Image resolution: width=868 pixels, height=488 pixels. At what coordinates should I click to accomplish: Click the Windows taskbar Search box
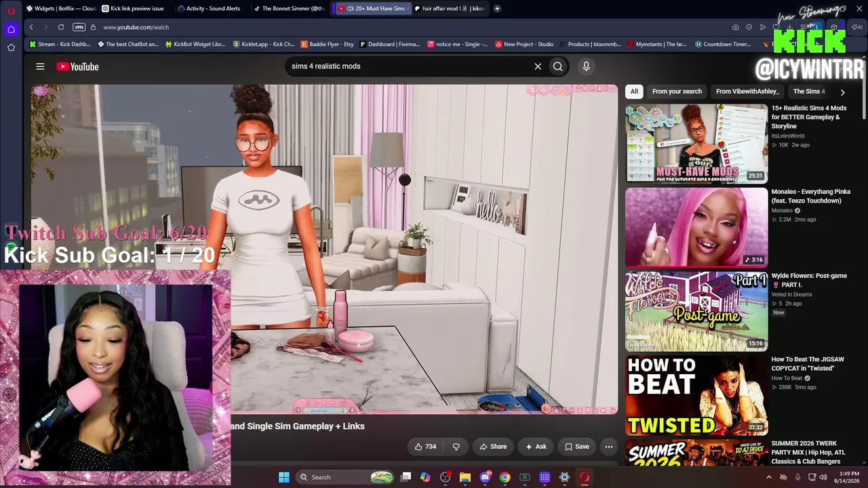tap(346, 477)
